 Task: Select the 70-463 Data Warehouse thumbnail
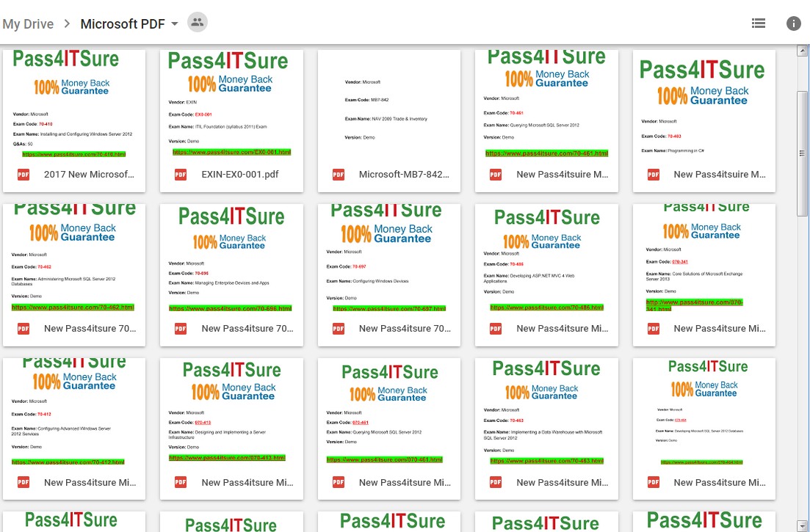pos(546,412)
